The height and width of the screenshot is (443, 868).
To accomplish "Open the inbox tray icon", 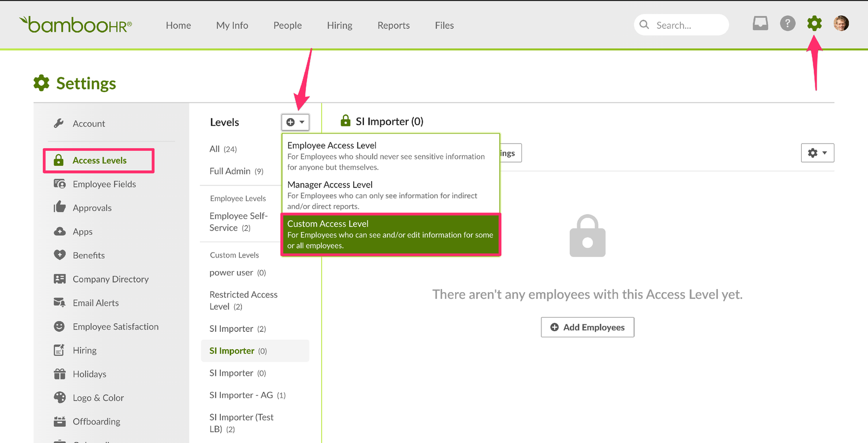I will click(x=760, y=23).
